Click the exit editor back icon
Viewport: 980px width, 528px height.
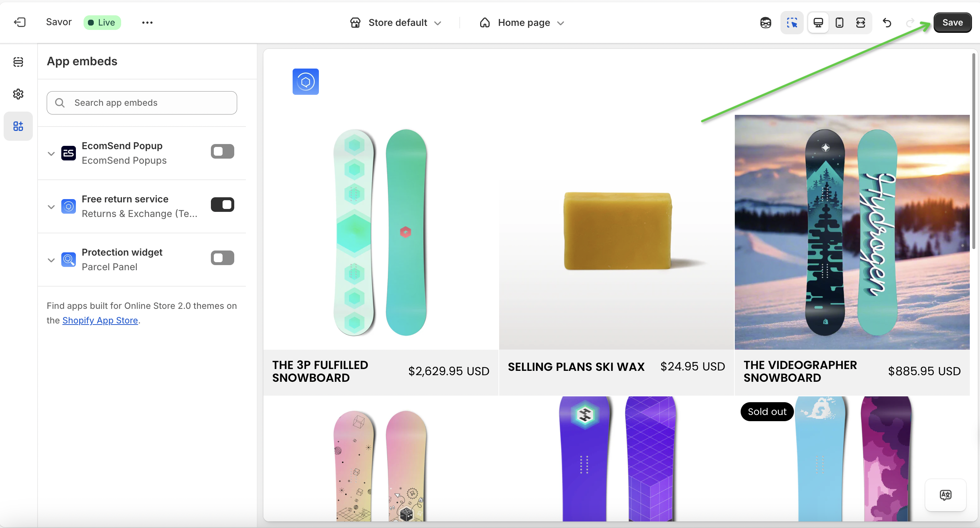(x=20, y=23)
